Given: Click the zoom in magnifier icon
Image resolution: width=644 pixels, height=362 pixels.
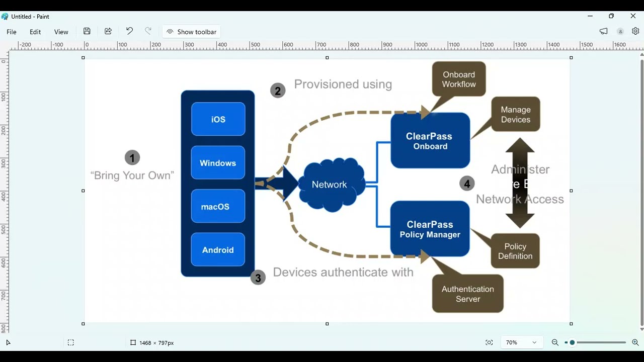Looking at the screenshot, I should [635, 342].
